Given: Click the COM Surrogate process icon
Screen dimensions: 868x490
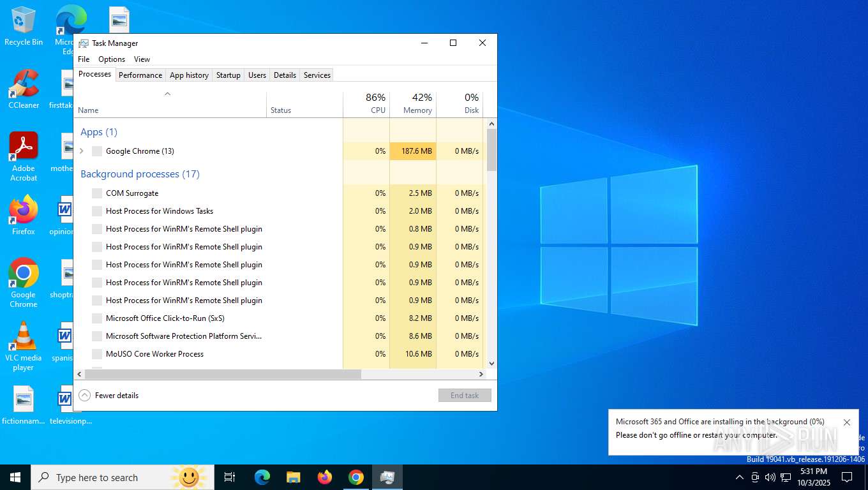Looking at the screenshot, I should (x=97, y=193).
